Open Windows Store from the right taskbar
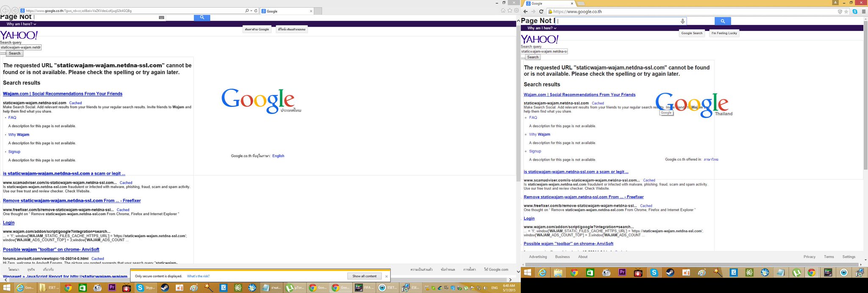The height and width of the screenshot is (293, 868). tap(590, 273)
